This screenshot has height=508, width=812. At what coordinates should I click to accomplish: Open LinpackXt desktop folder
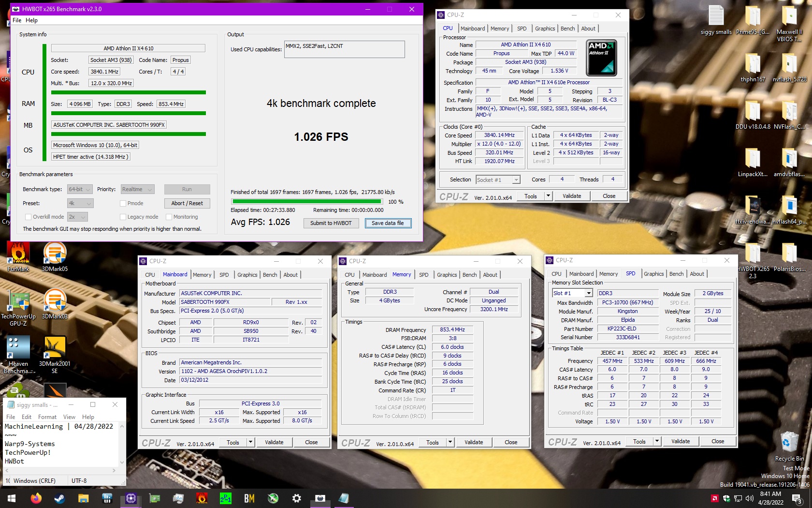753,163
